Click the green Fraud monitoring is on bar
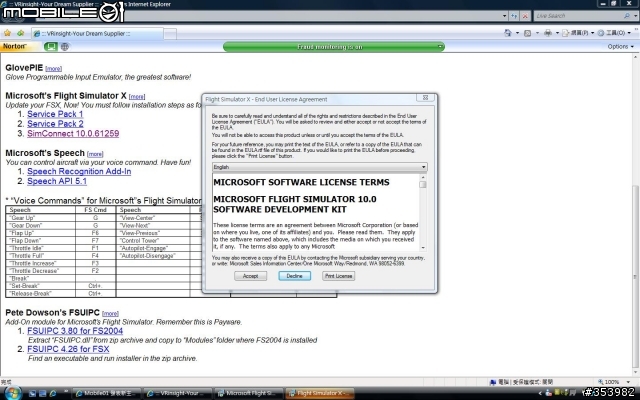The width and height of the screenshot is (640, 400). [x=334, y=47]
